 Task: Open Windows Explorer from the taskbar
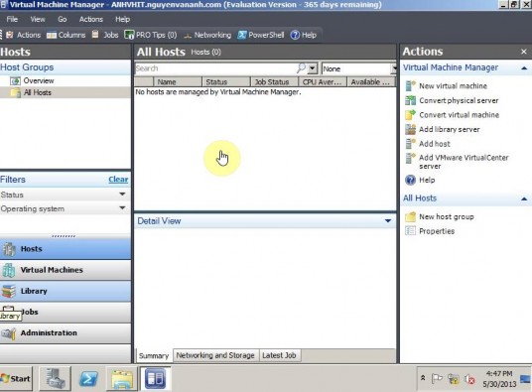pos(122,379)
